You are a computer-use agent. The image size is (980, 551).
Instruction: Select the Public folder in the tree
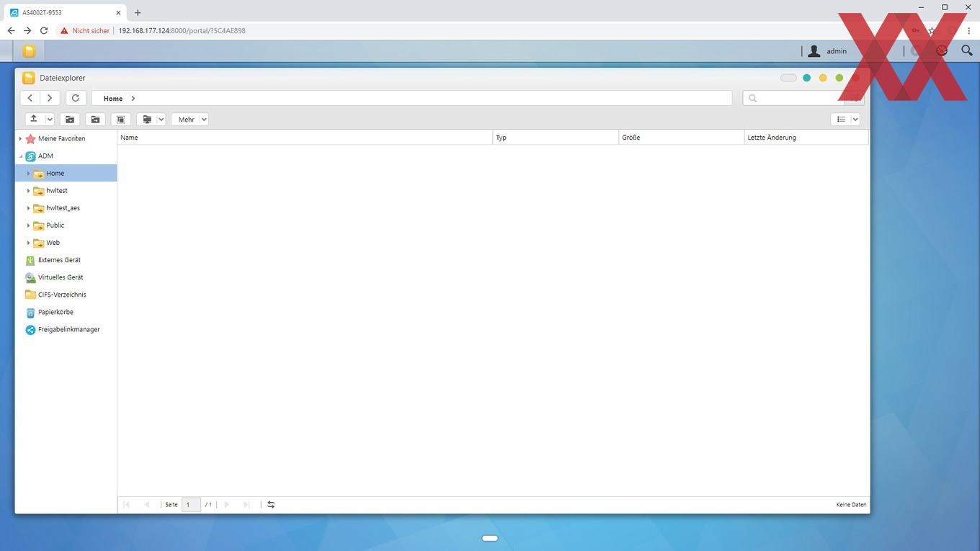55,225
